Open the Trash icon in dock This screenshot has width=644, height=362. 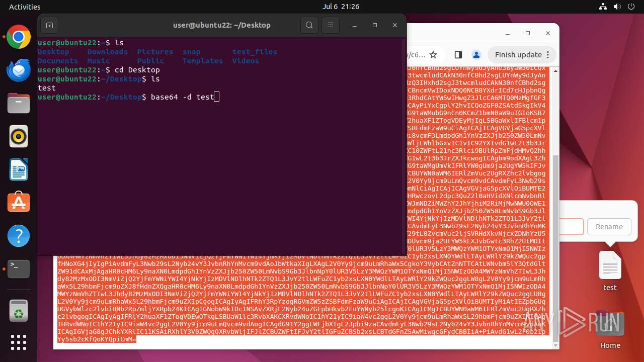(19, 310)
